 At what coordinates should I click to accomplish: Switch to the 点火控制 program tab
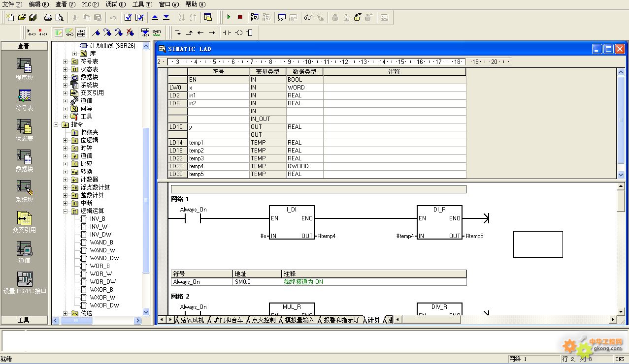pos(264,320)
